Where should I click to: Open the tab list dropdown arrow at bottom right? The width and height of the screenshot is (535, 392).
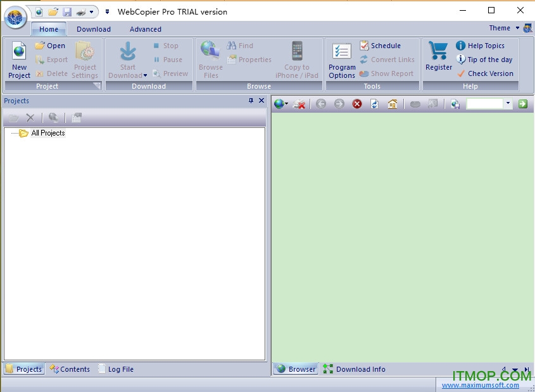coord(515,369)
